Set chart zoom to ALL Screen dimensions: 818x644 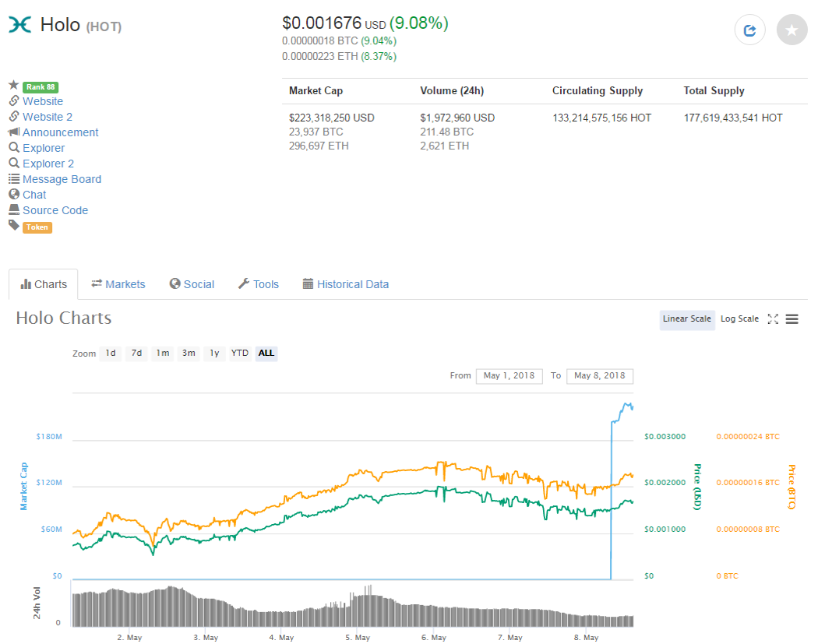266,353
